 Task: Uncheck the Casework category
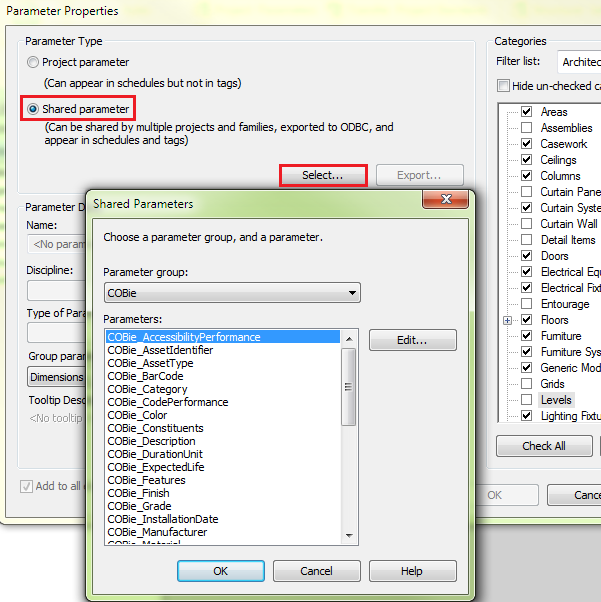526,144
